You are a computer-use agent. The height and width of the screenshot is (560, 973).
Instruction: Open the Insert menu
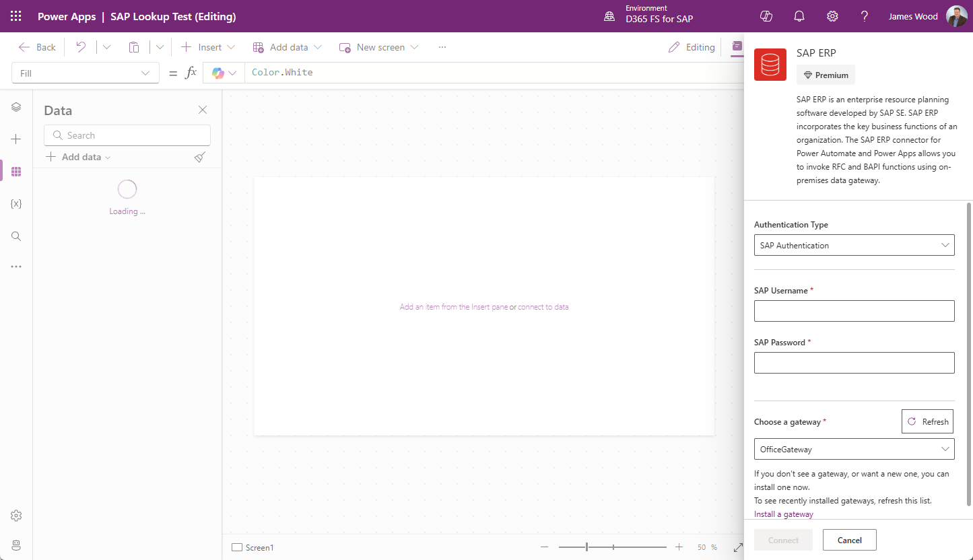click(208, 47)
